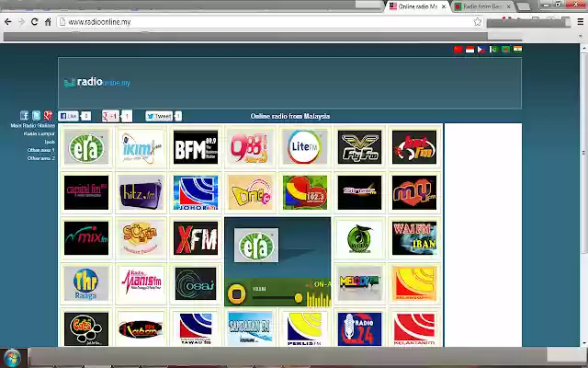Open the Windows Start menu
This screenshot has width=588, height=368.
12,358
